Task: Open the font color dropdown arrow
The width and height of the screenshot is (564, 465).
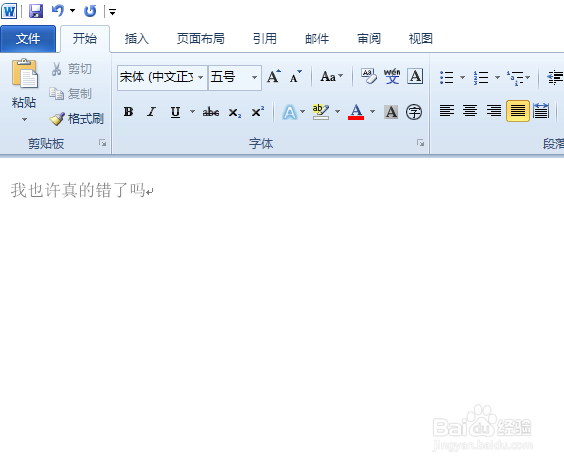Action: pos(373,112)
